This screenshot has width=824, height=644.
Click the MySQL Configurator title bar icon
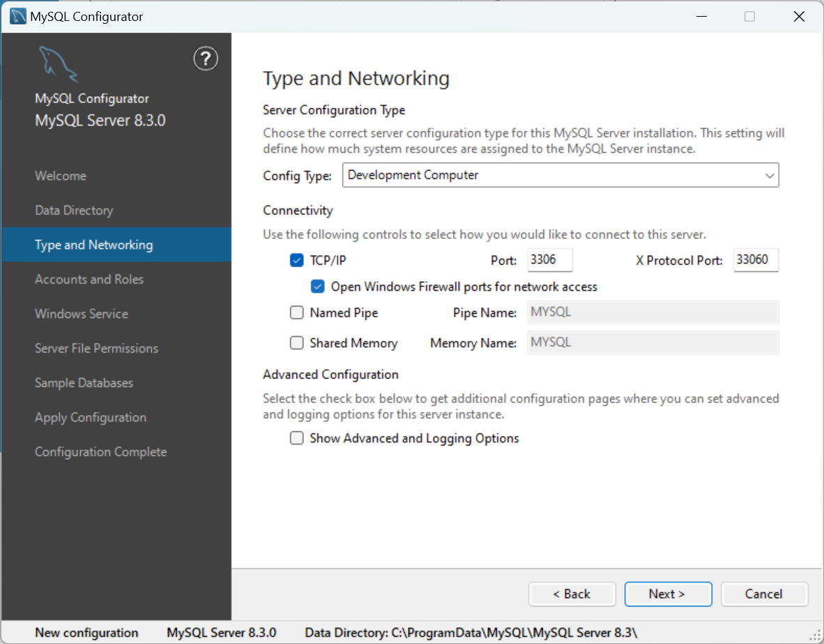coord(18,16)
